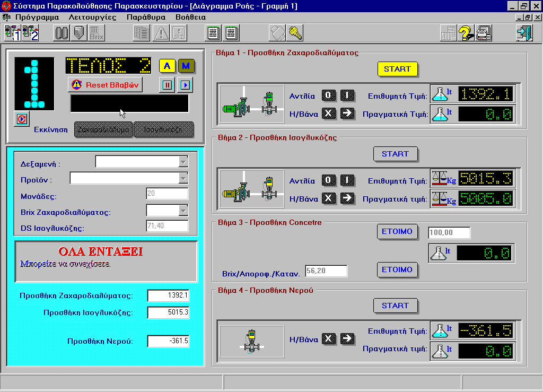Viewport: 543px width, 392px height.
Task: Open the Παράθυρα menu
Action: [x=146, y=17]
